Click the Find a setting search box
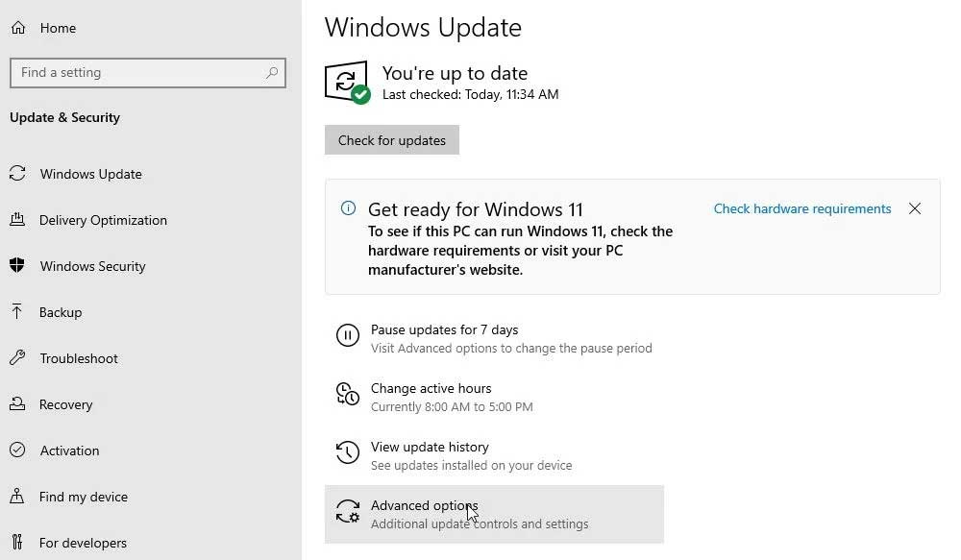Screen dimensions: 961x560 [147, 72]
